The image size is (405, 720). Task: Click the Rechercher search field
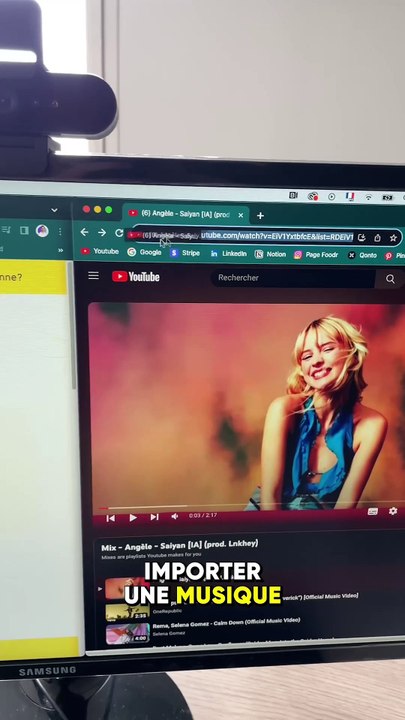coord(292,278)
